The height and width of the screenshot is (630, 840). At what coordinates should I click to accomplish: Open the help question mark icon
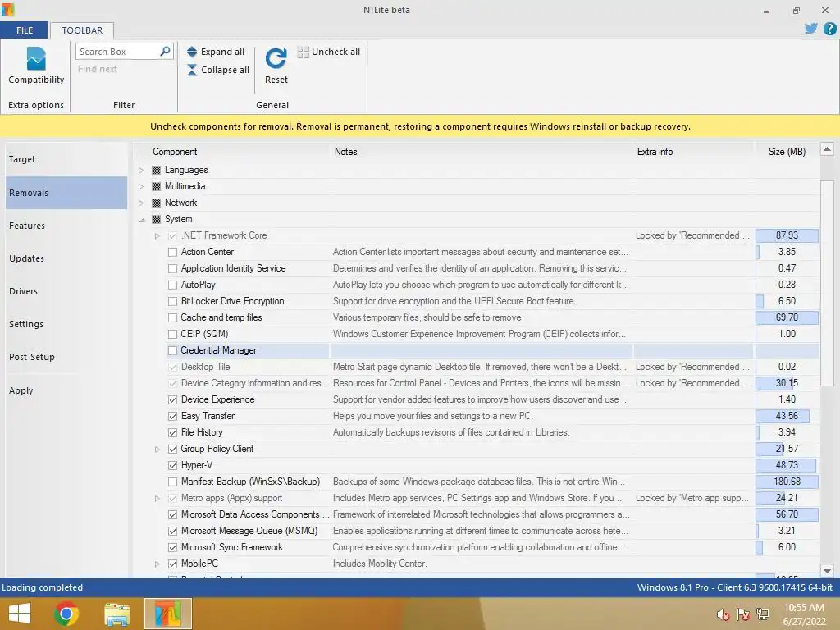pyautogui.click(x=829, y=29)
